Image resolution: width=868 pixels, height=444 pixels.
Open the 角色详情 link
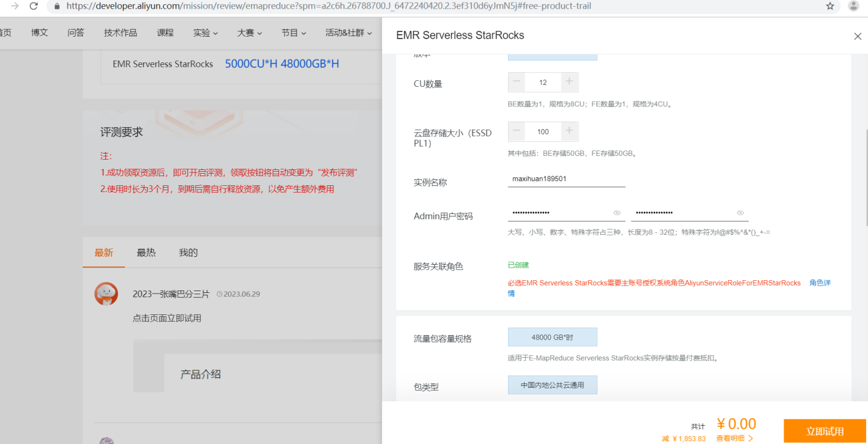pos(820,283)
